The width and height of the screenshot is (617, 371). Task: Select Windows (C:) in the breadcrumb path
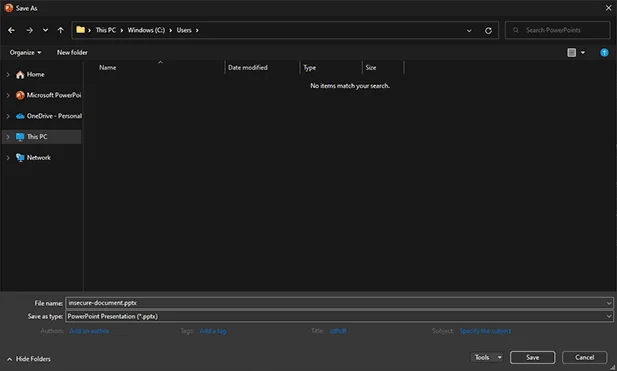click(146, 30)
